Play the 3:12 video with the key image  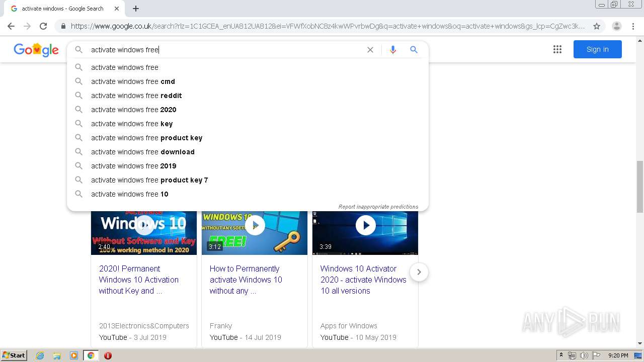click(x=255, y=233)
